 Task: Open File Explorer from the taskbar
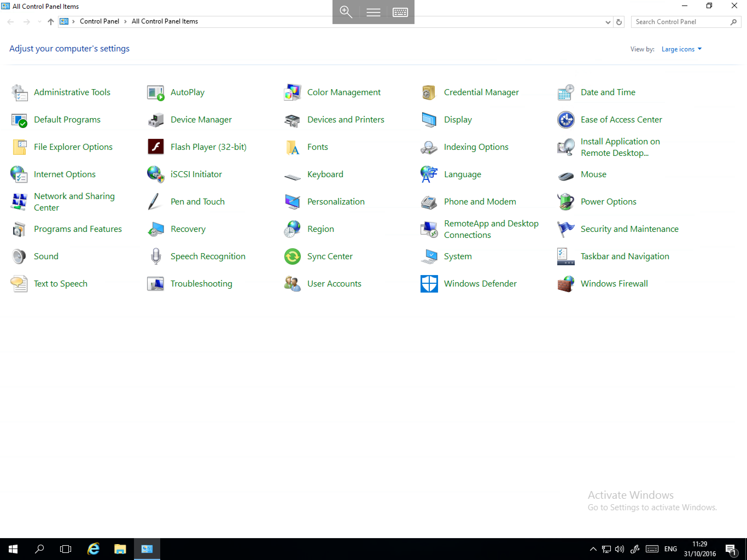coord(120,549)
